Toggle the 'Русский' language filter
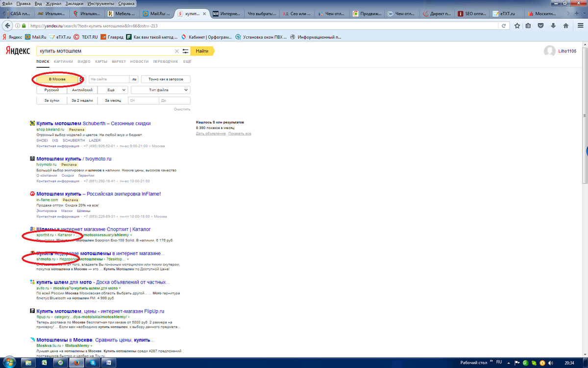The image size is (588, 368). coord(51,90)
